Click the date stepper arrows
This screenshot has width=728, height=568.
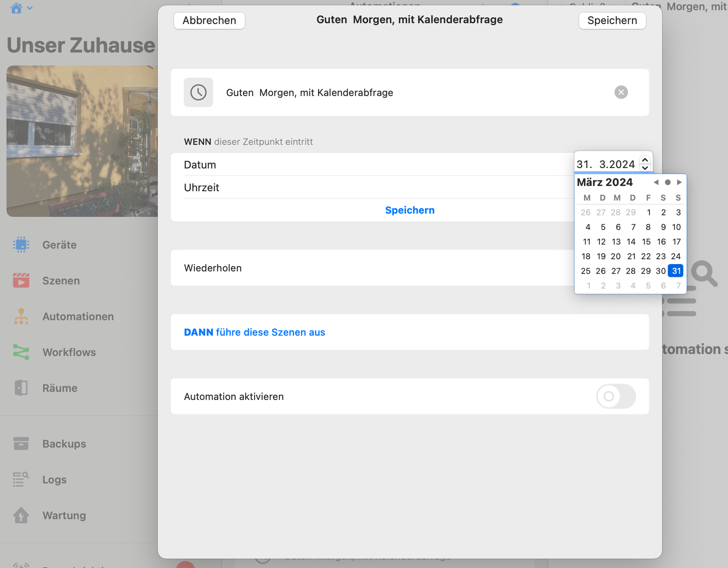[x=645, y=164]
